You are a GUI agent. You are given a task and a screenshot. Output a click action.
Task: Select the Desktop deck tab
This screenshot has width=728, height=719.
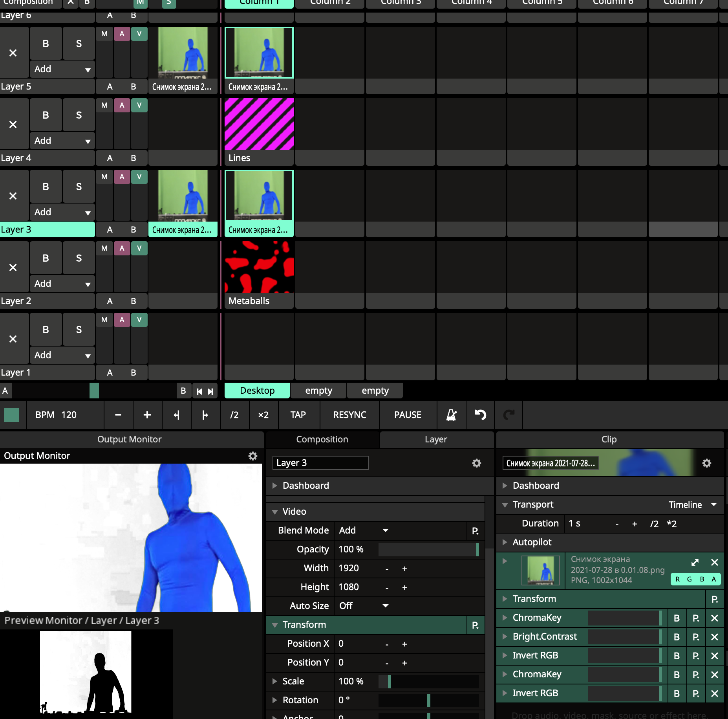tap(257, 391)
